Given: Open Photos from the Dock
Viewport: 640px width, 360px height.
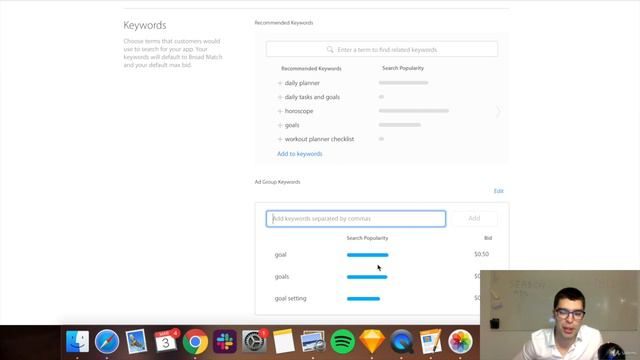Looking at the screenshot, I should coord(460,341).
